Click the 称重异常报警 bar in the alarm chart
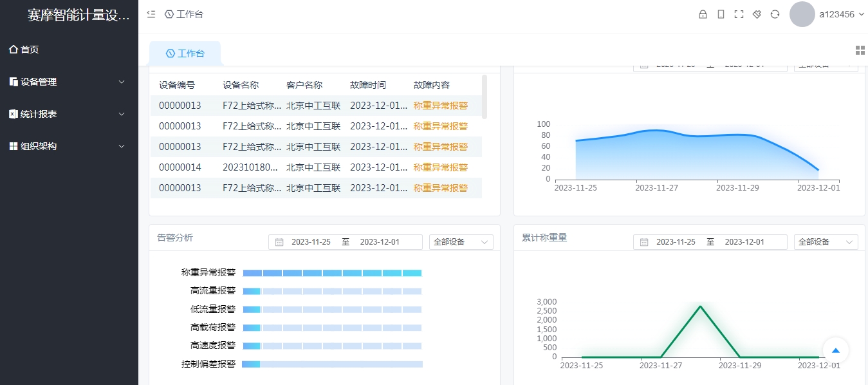Screen dimensions: 868x385 (332, 272)
